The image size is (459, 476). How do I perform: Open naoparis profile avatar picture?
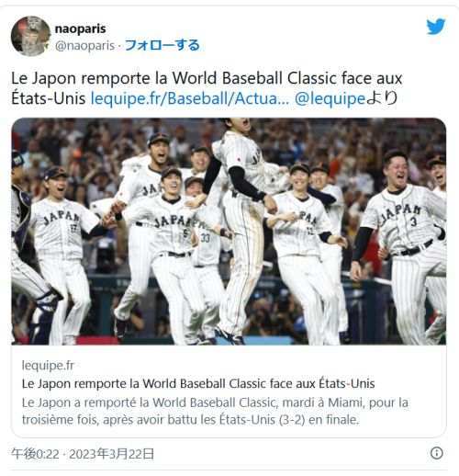pyautogui.click(x=30, y=36)
